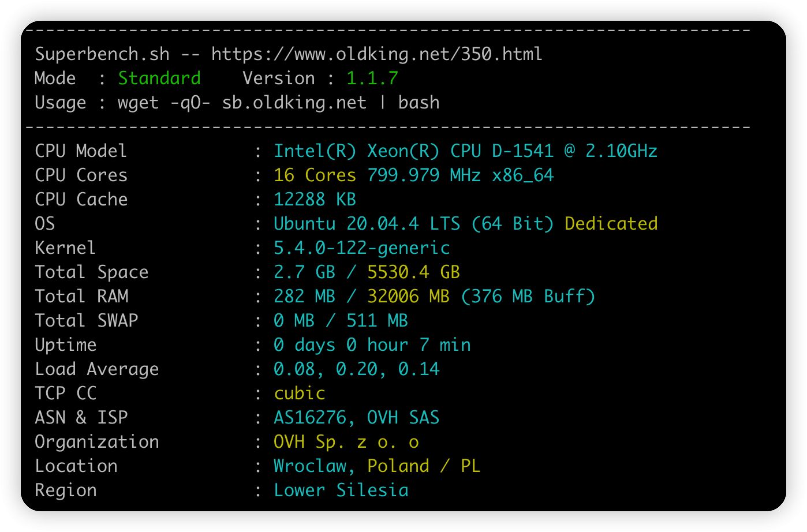The height and width of the screenshot is (532, 807).
Task: Click the green Standard mode value
Action: click(159, 78)
